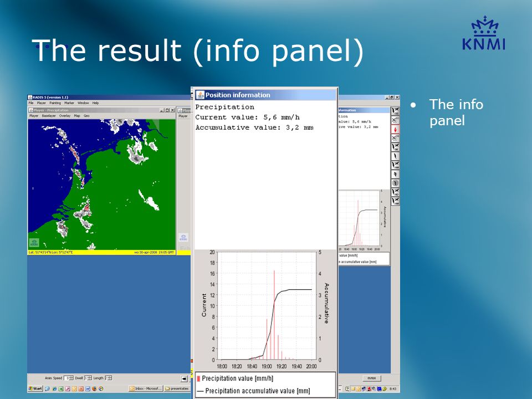Image resolution: width=532 pixels, height=399 pixels.
Task: Open presentaties folder taskbar item
Action: pyautogui.click(x=177, y=388)
